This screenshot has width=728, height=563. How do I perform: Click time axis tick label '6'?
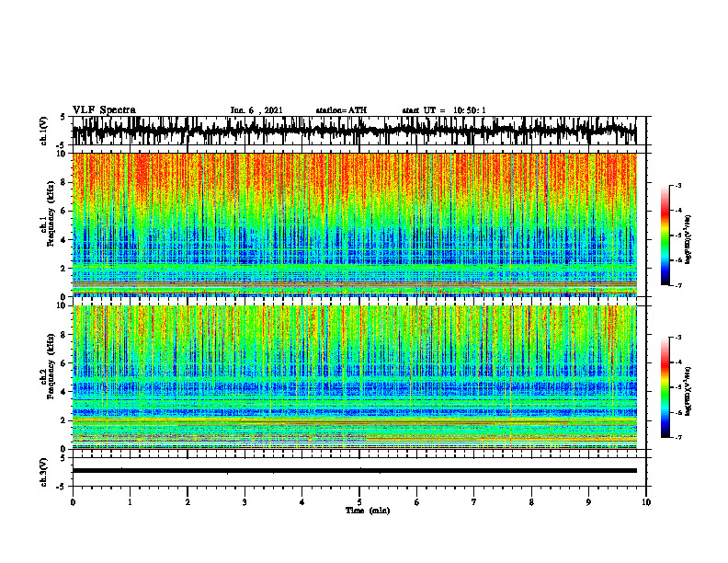416,502
